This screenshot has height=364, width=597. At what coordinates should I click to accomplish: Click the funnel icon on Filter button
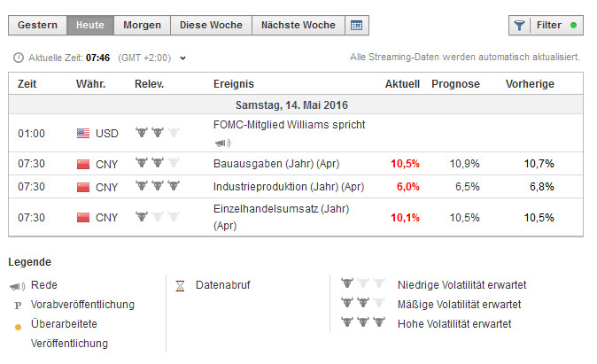pyautogui.click(x=520, y=26)
